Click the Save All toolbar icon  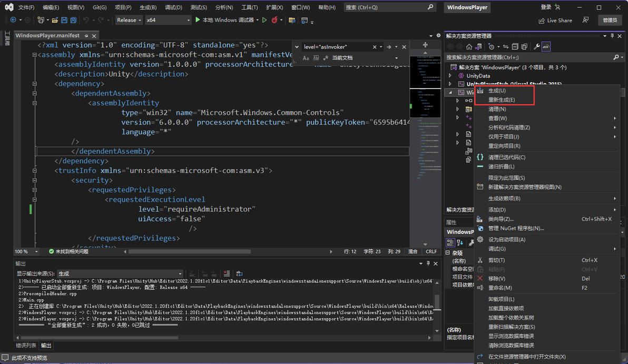(73, 20)
